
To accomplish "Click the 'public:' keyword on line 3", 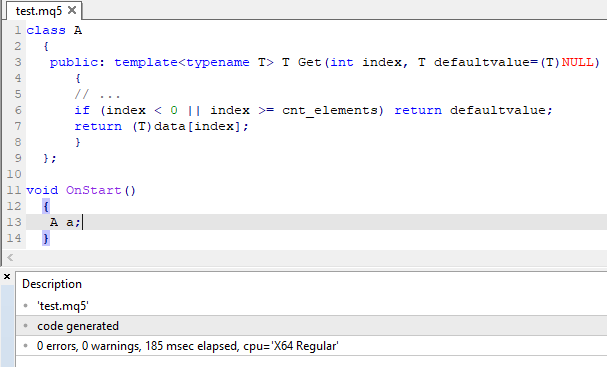I will pos(77,62).
